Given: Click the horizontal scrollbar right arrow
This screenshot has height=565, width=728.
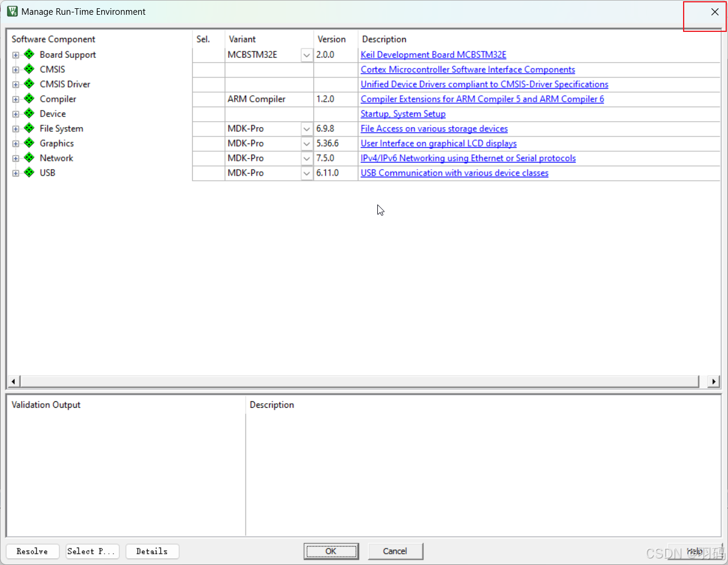Looking at the screenshot, I should click(714, 381).
